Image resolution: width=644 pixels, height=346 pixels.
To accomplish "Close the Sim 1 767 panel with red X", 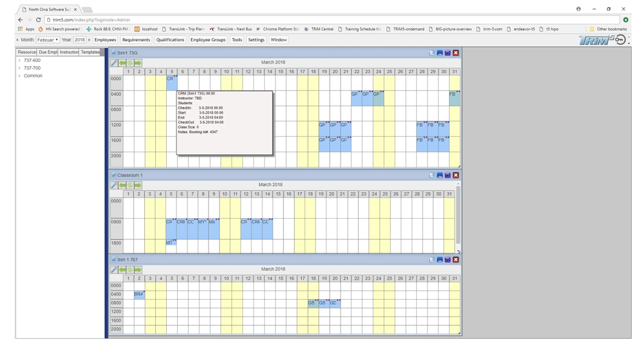I will click(x=456, y=260).
